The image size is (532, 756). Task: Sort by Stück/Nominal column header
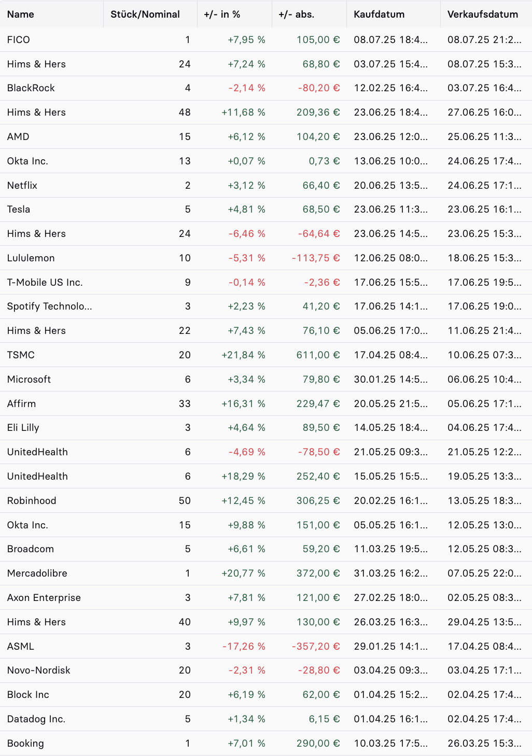click(150, 14)
